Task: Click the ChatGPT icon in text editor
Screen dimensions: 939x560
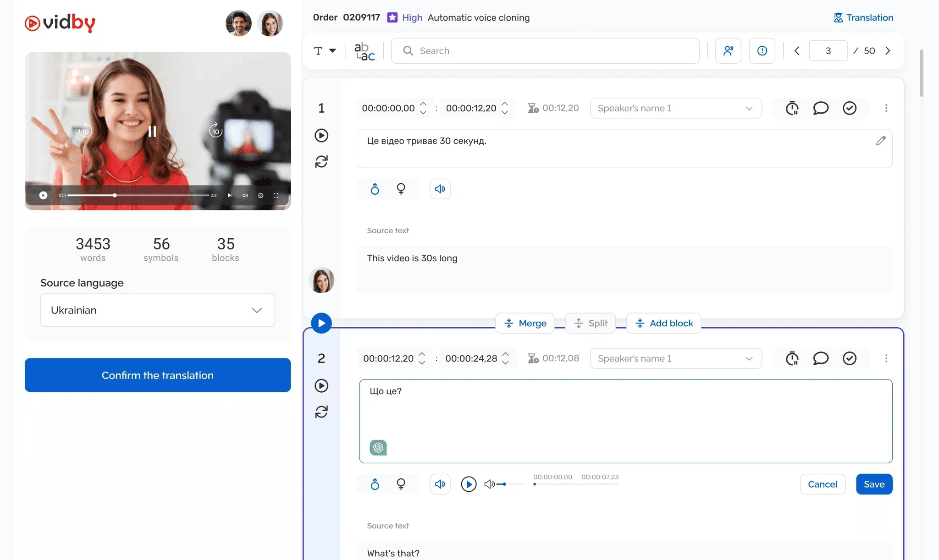Action: point(378,447)
